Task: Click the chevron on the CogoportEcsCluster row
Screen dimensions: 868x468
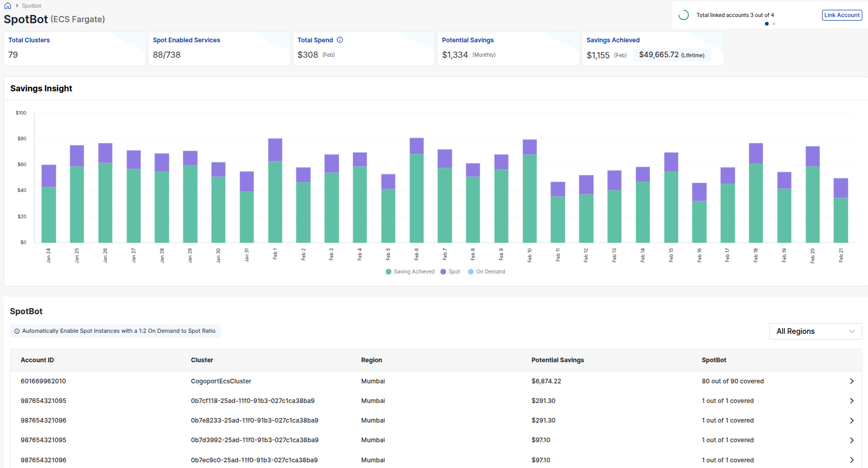Action: click(x=852, y=381)
